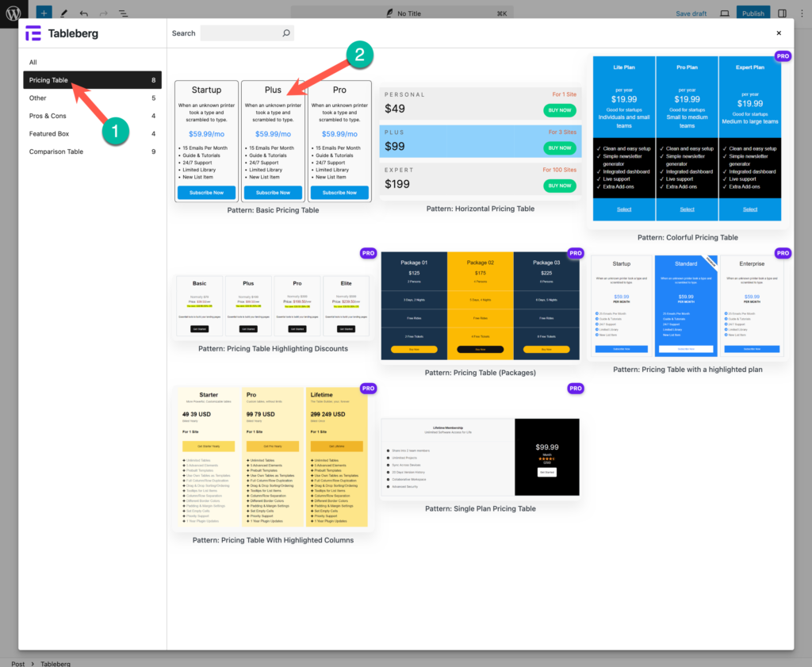Click the Publish button

click(x=753, y=13)
